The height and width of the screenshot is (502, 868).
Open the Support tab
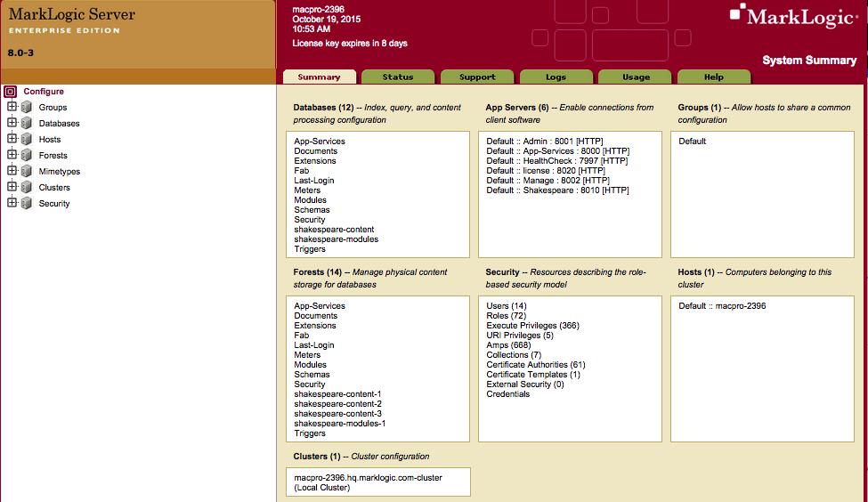point(477,77)
